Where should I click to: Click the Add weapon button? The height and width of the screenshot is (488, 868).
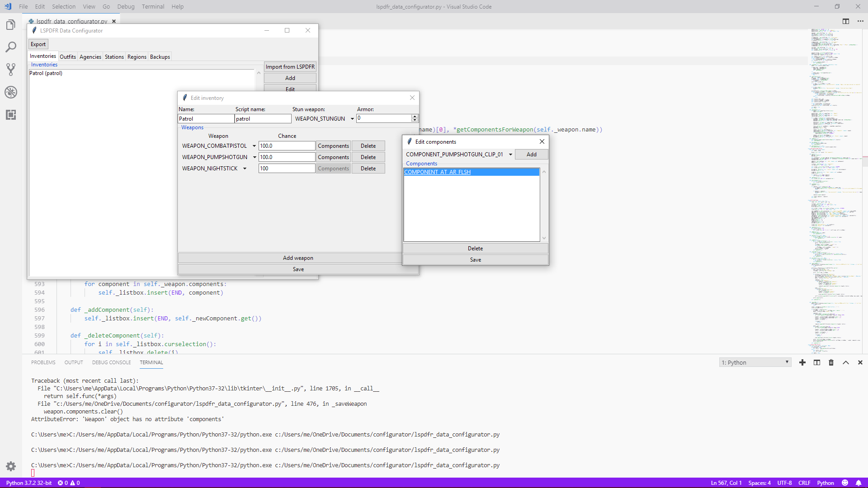[x=298, y=258]
